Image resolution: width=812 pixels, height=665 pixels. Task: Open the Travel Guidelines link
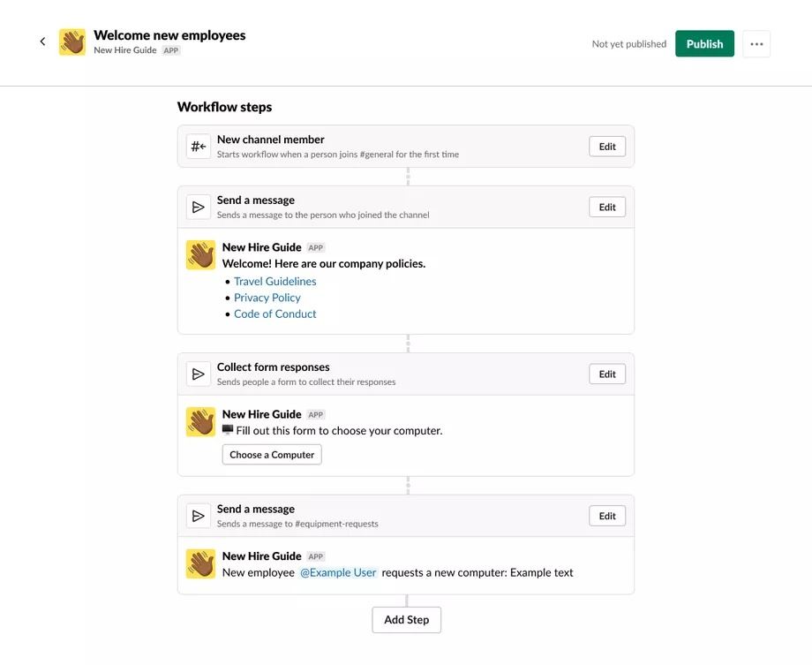click(x=275, y=282)
